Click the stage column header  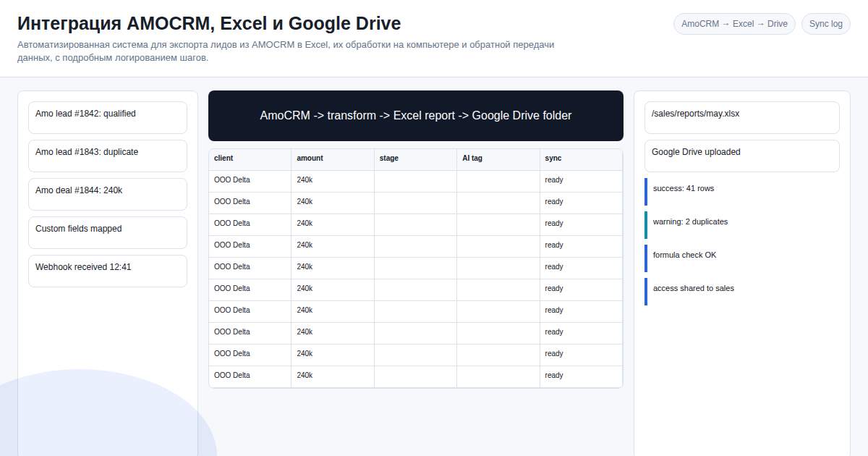[x=415, y=160]
